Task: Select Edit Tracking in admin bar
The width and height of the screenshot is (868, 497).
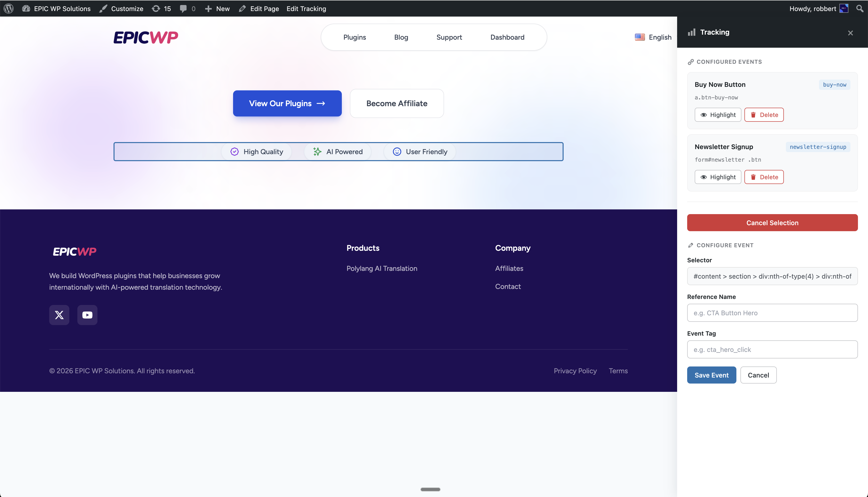Action: coord(306,9)
